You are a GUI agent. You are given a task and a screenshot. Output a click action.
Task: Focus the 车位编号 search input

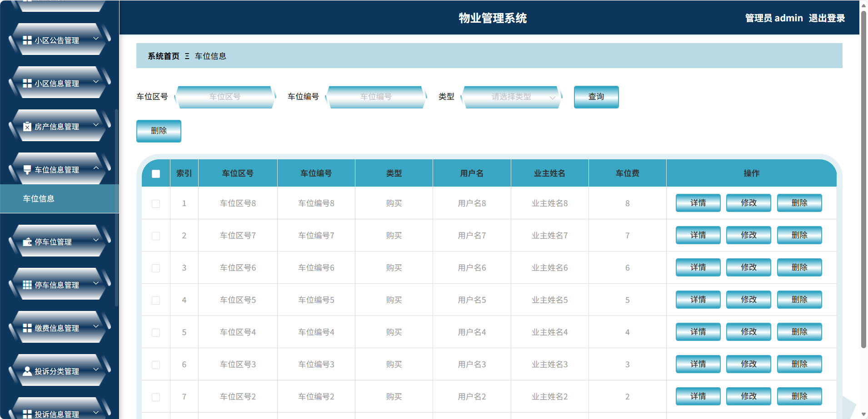click(x=376, y=97)
